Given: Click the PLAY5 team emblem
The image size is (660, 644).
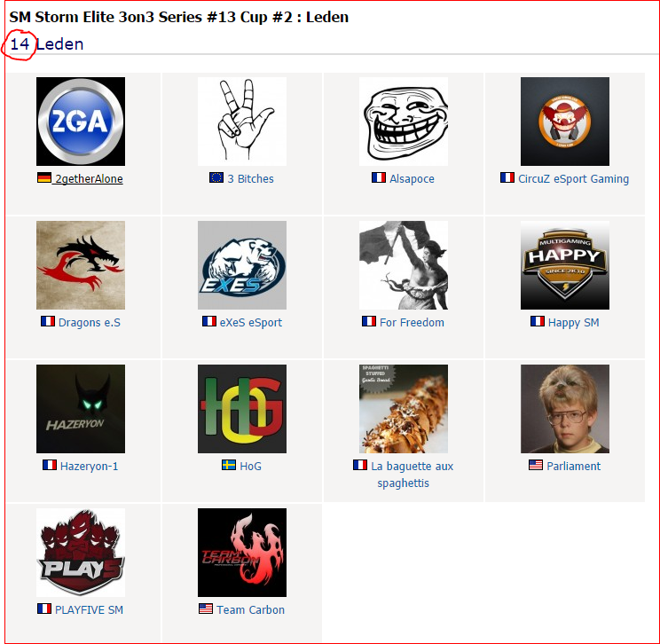Looking at the screenshot, I should pos(81,553).
